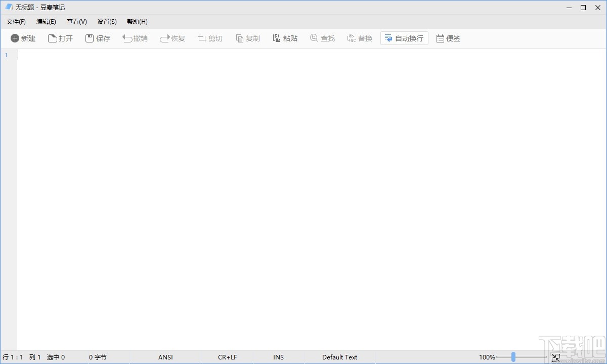Click the 复制 (Copy) toolbar button
The image size is (607, 364).
(x=248, y=38)
